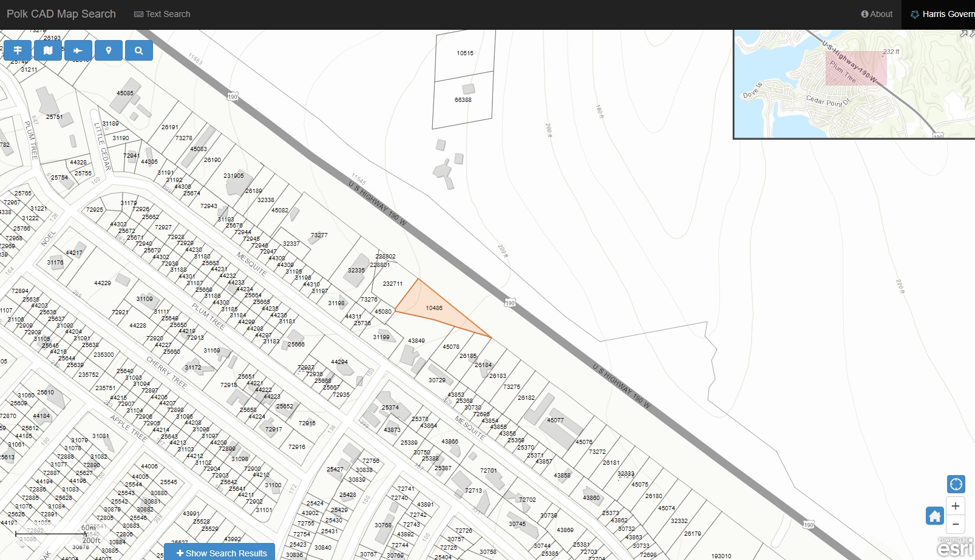The width and height of the screenshot is (975, 560).
Task: Click the crosshair locate-me button
Action: coord(956,484)
